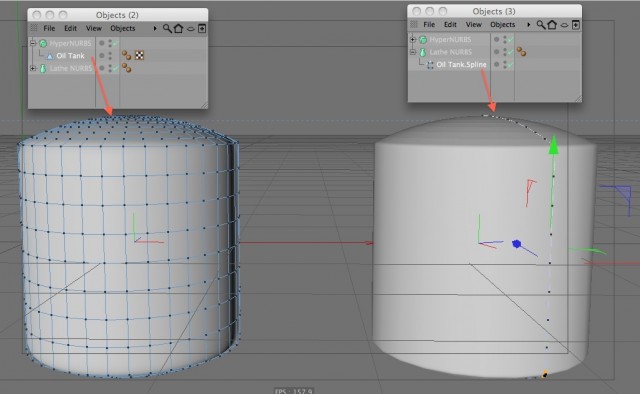Select the Oil Tank object in Objects (2)
640x394 pixels.
pyautogui.click(x=70, y=56)
